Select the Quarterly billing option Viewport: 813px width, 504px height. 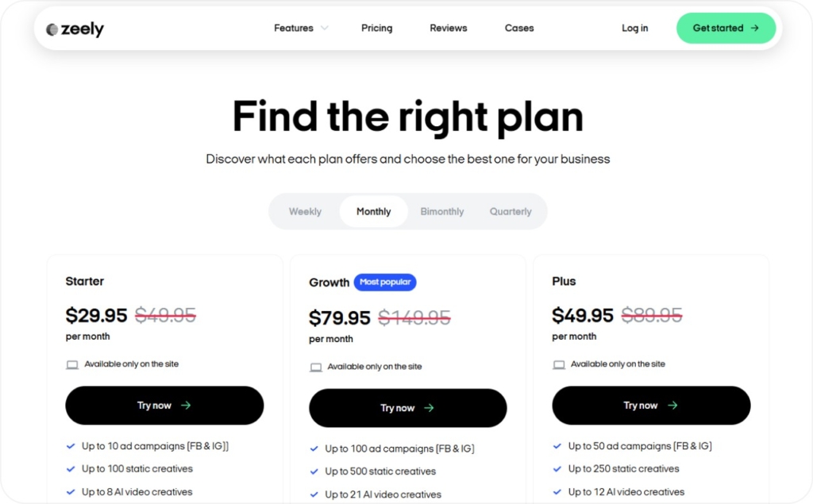pyautogui.click(x=511, y=211)
